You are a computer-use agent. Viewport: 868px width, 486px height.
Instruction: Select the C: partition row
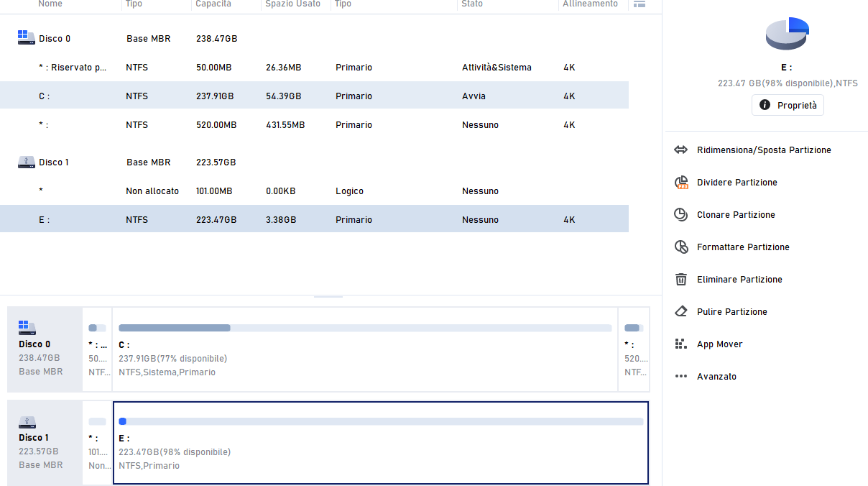(314, 96)
